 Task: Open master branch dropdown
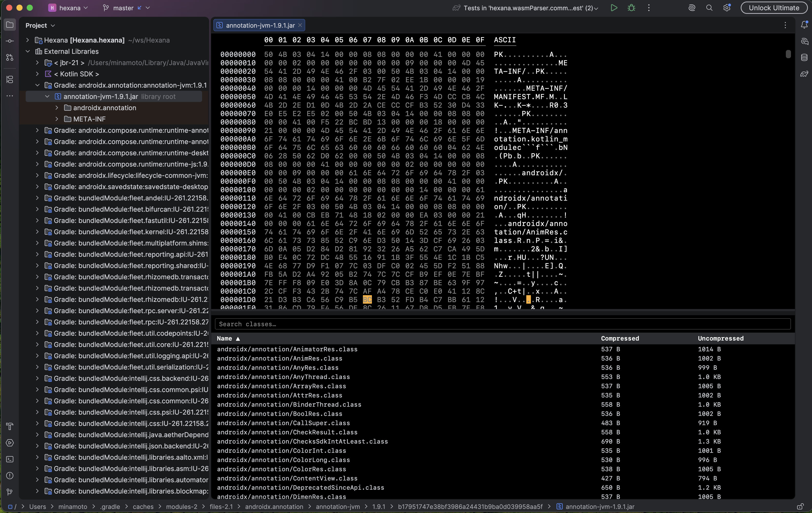[x=126, y=8]
